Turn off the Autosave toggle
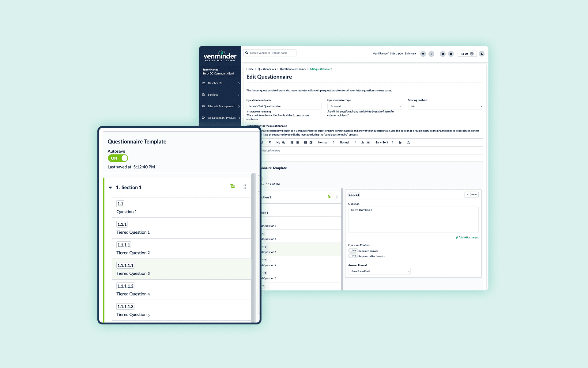 coord(118,158)
